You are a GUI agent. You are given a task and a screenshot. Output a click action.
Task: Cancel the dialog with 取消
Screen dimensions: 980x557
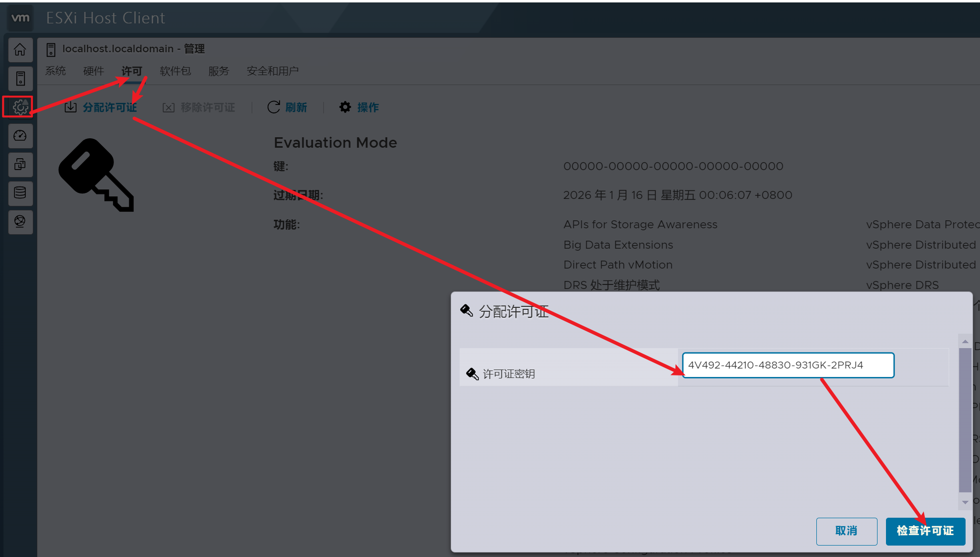point(846,531)
